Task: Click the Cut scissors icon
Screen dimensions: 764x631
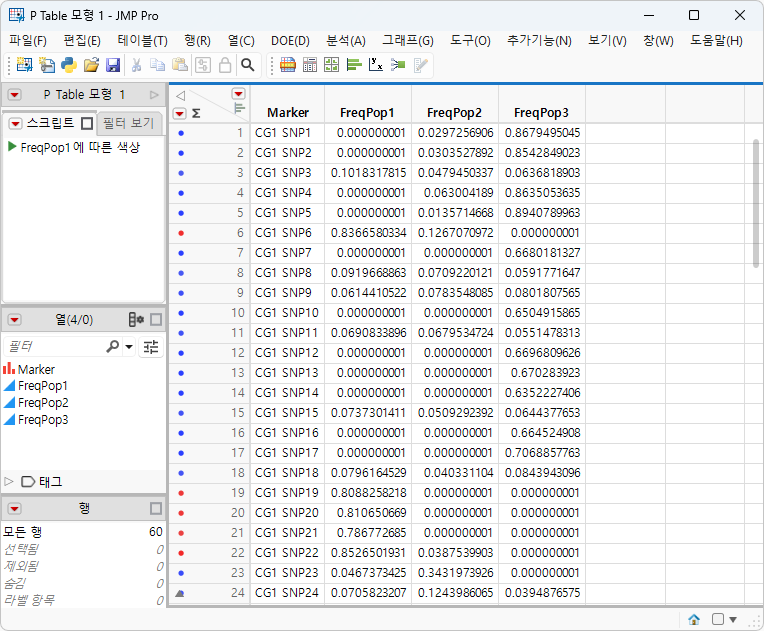Action: (136, 65)
